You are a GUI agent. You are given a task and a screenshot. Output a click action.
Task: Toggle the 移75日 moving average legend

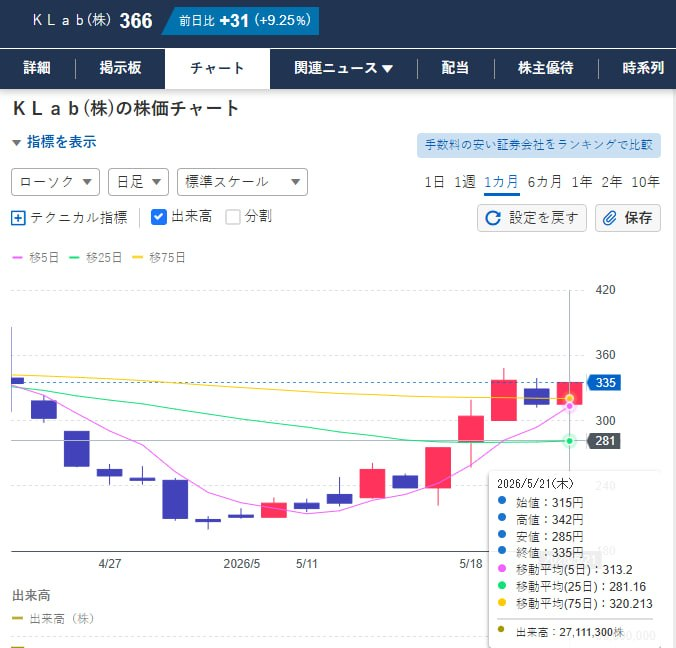pos(159,257)
